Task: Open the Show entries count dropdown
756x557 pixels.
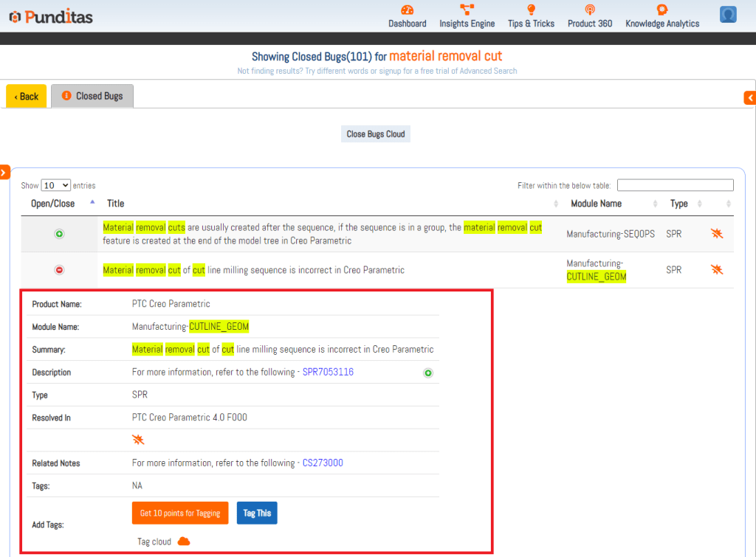Action: (x=56, y=186)
